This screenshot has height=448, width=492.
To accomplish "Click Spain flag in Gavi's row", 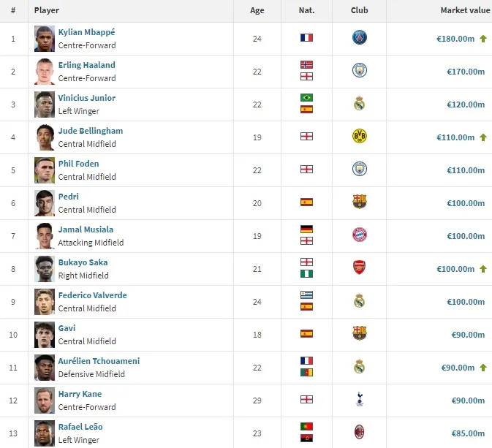I will click(306, 334).
